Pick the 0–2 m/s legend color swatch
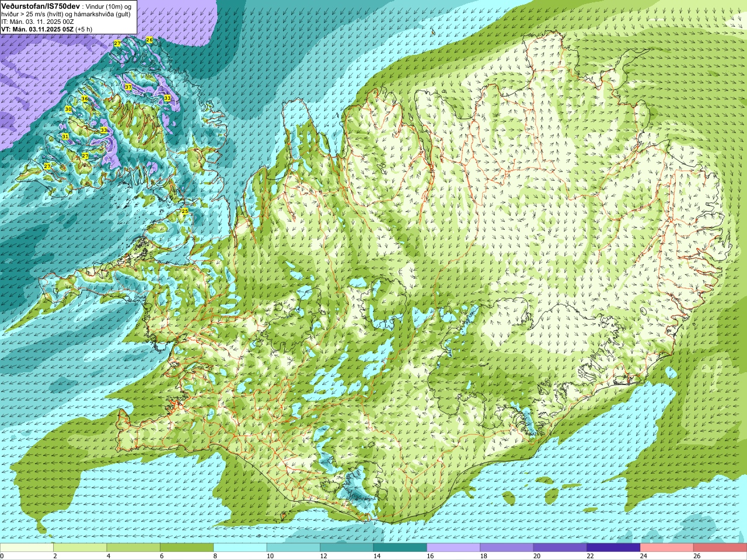747x560 pixels. click(x=27, y=548)
